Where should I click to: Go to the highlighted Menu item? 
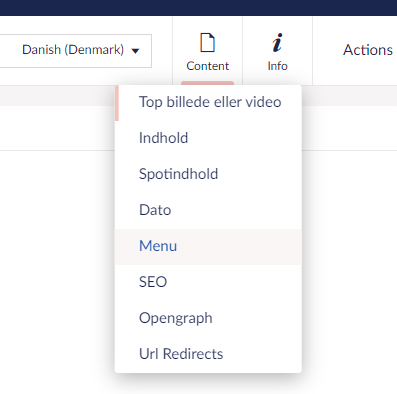pyautogui.click(x=208, y=247)
